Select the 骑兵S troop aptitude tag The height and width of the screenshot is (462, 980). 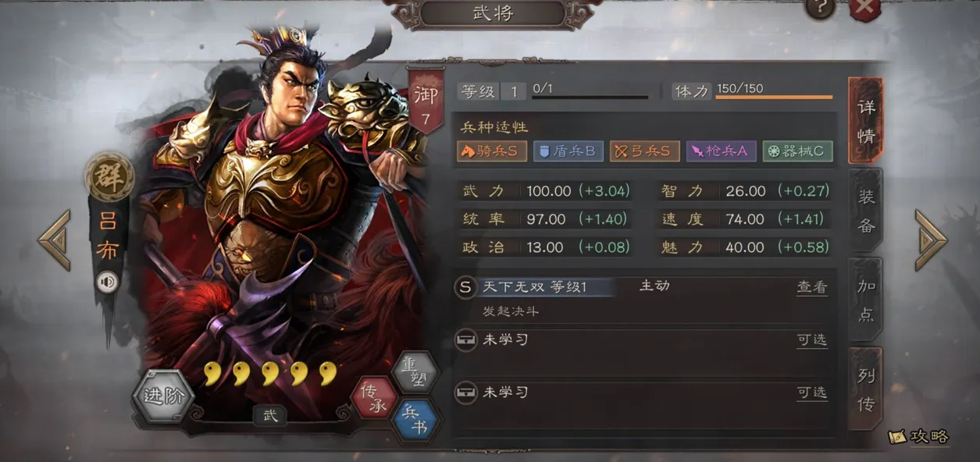coord(492,151)
